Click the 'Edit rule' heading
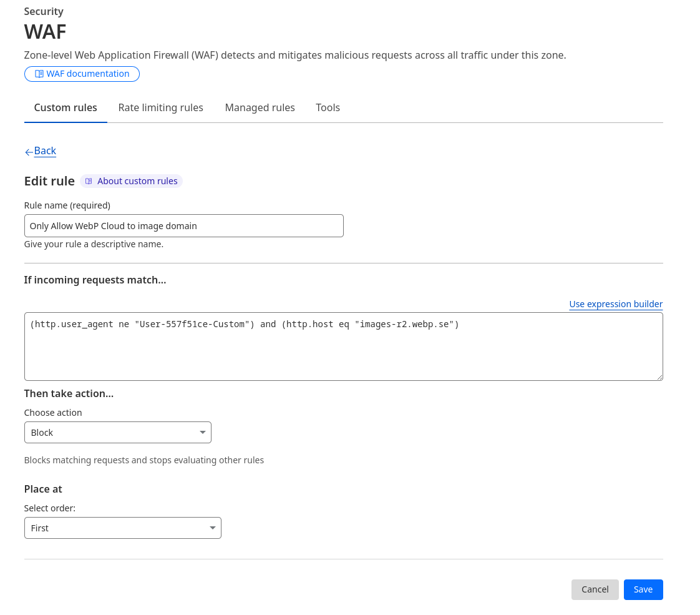 click(49, 181)
